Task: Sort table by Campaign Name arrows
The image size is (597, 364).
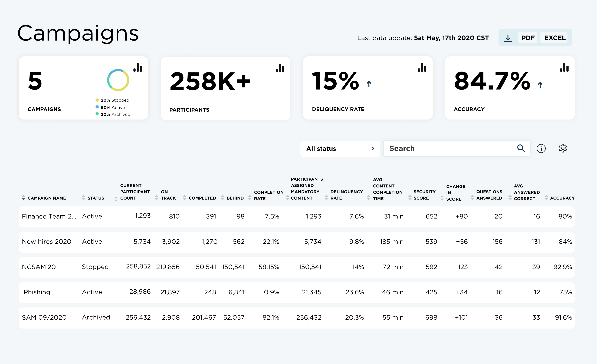Action: (x=23, y=198)
